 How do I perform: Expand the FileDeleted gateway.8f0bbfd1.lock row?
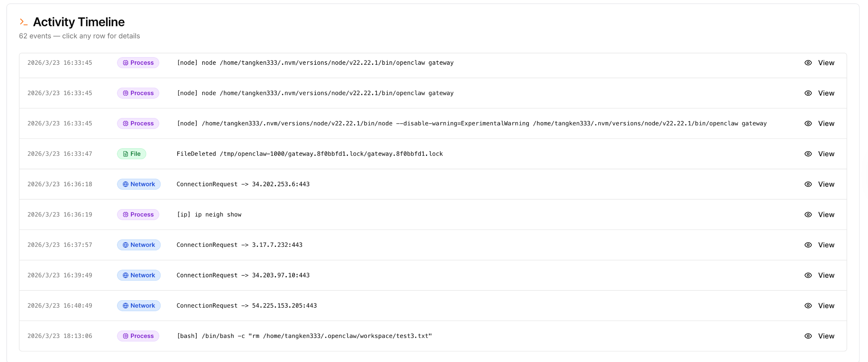tap(433, 154)
